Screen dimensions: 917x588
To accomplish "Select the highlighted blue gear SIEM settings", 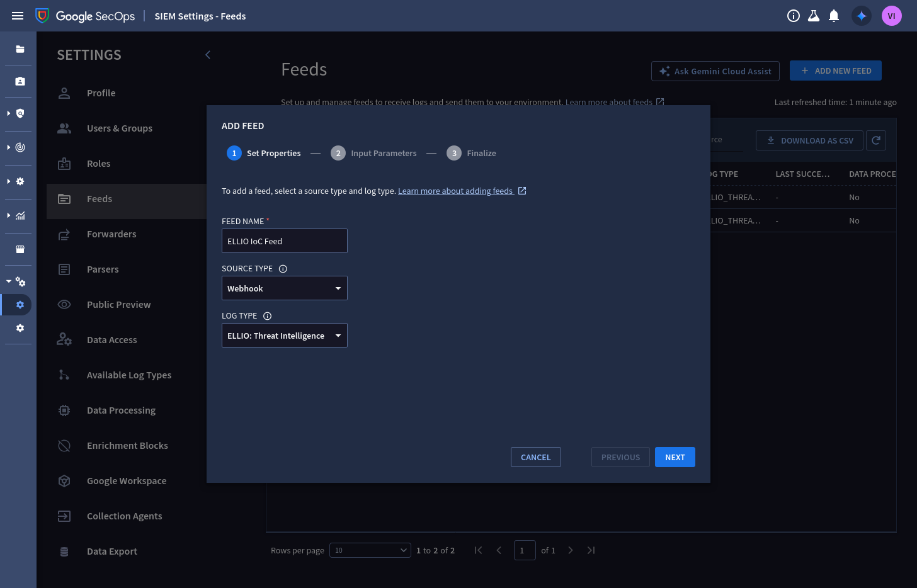I will click(20, 305).
